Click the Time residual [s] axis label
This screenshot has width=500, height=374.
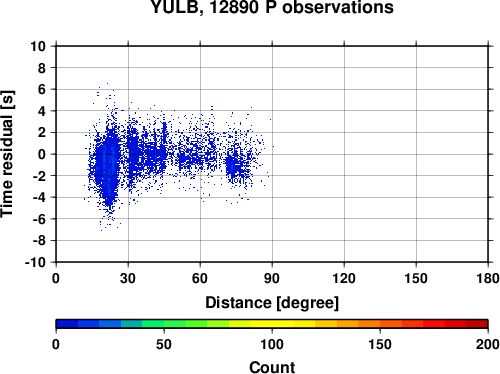pyautogui.click(x=7, y=154)
